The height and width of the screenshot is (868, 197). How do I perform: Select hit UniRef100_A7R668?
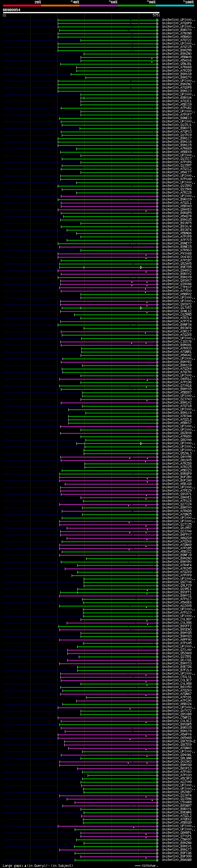tap(177, 67)
